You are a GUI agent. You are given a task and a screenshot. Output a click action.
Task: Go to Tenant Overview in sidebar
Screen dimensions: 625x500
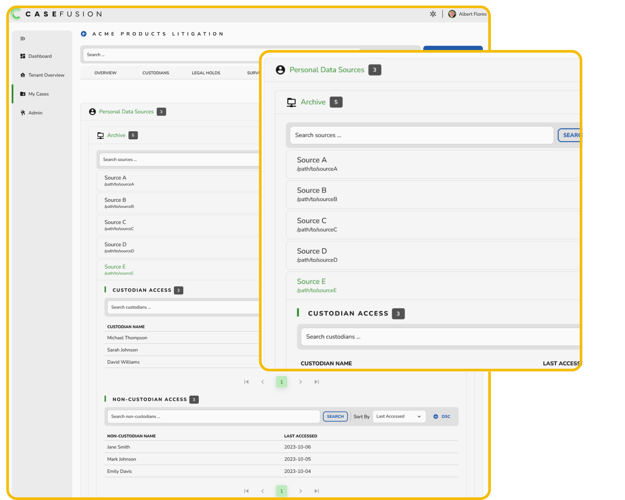coord(42,75)
